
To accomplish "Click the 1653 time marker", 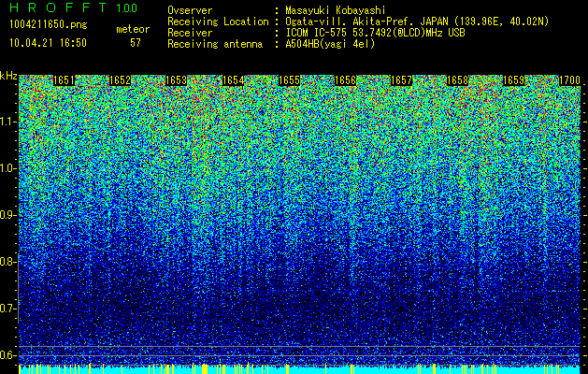I will point(177,80).
